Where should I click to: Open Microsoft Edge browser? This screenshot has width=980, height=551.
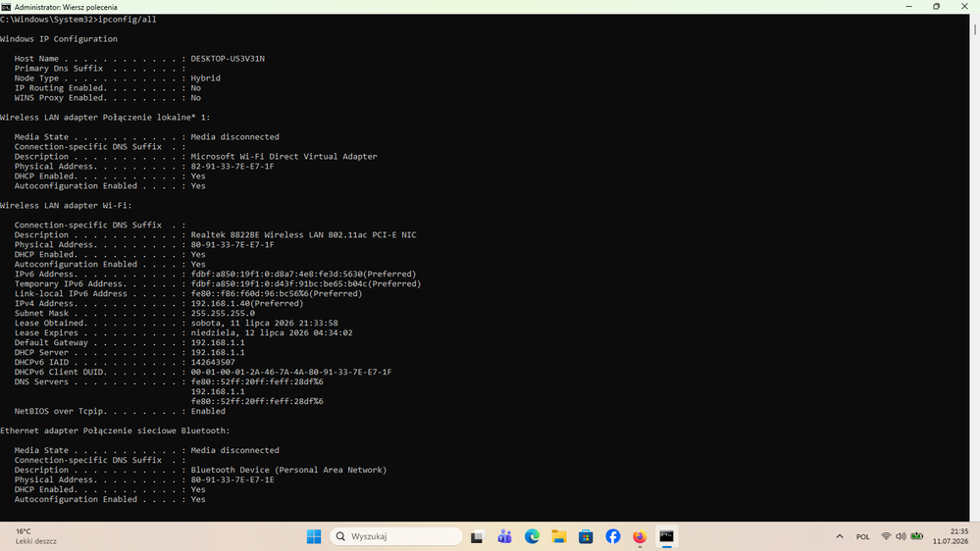[532, 536]
